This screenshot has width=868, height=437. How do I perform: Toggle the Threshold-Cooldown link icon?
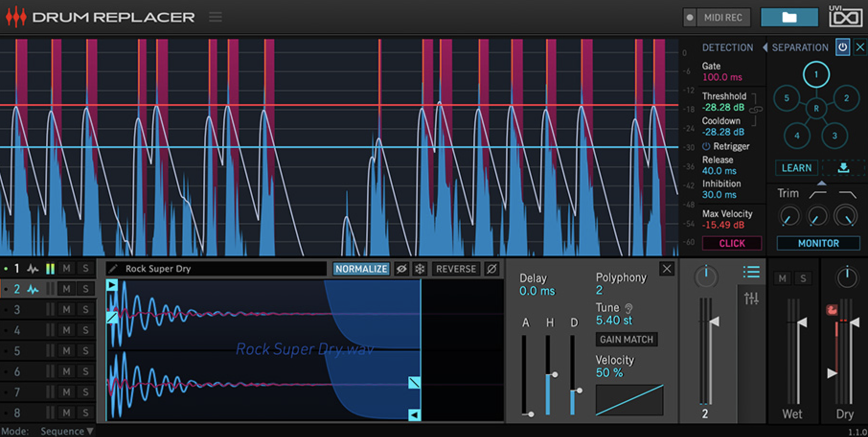755,110
